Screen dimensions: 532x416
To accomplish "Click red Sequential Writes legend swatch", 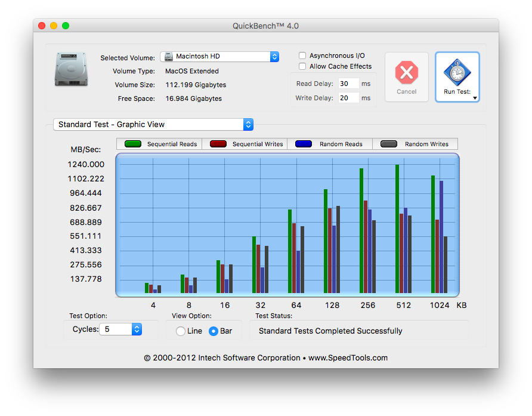I will [218, 144].
